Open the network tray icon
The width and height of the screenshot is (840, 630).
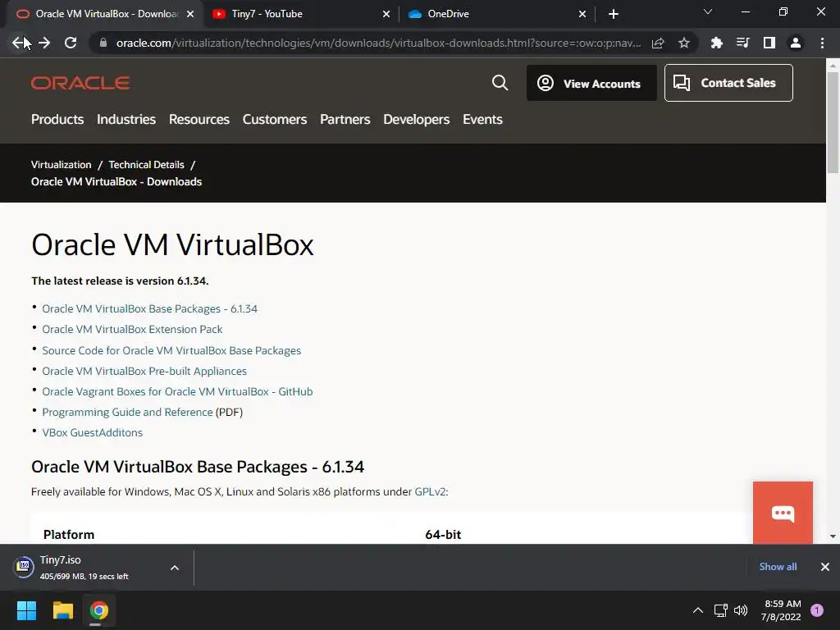(721, 610)
